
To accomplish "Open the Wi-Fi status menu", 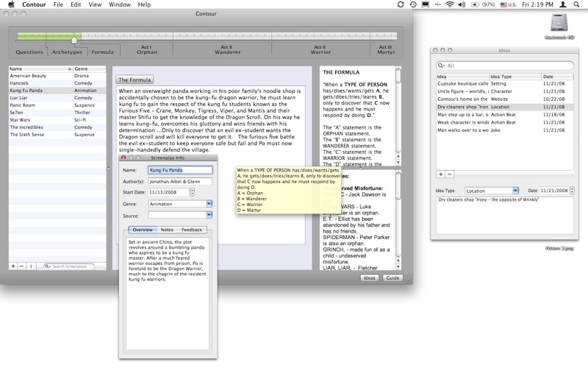I will click(x=449, y=4).
